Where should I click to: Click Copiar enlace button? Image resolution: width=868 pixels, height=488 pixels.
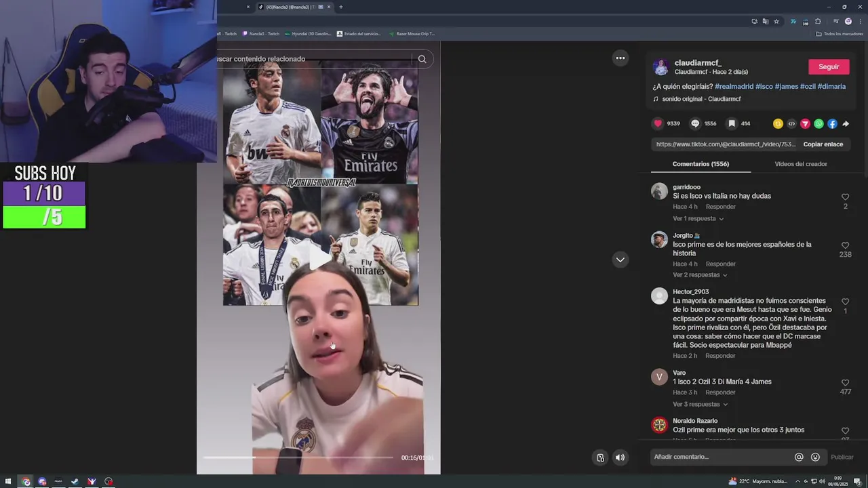click(823, 144)
